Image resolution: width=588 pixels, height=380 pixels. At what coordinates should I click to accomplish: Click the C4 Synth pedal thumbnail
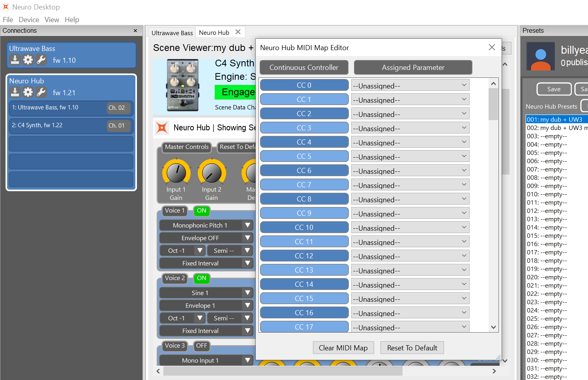pos(183,85)
